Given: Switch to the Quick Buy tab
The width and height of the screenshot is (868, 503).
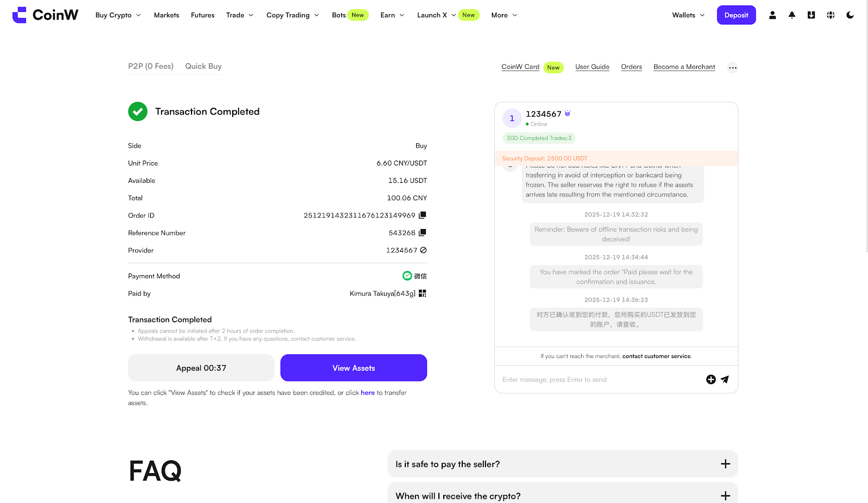Looking at the screenshot, I should [203, 66].
